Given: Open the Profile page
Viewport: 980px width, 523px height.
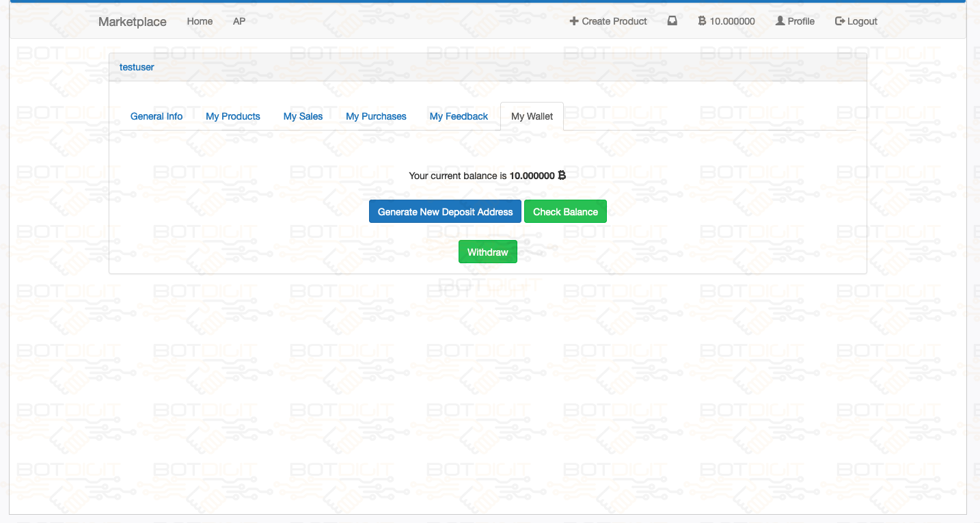Looking at the screenshot, I should tap(795, 21).
